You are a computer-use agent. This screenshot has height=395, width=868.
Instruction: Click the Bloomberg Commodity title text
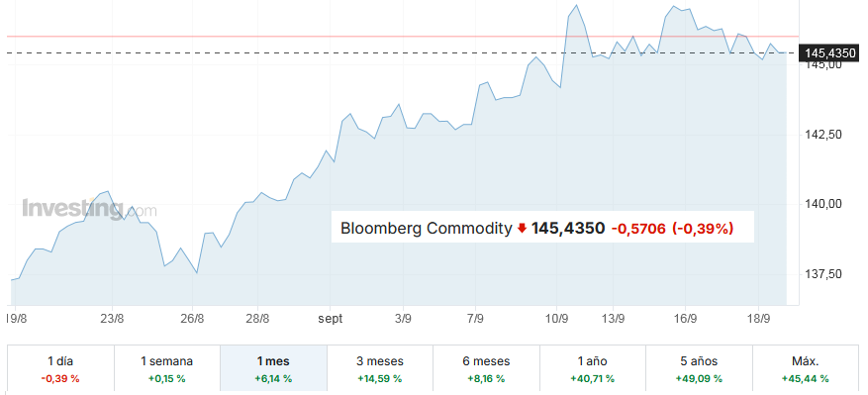(x=426, y=228)
